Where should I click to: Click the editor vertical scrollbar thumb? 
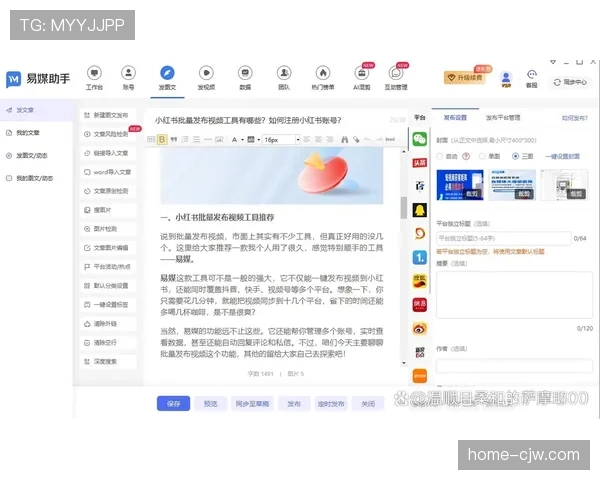pos(403,207)
